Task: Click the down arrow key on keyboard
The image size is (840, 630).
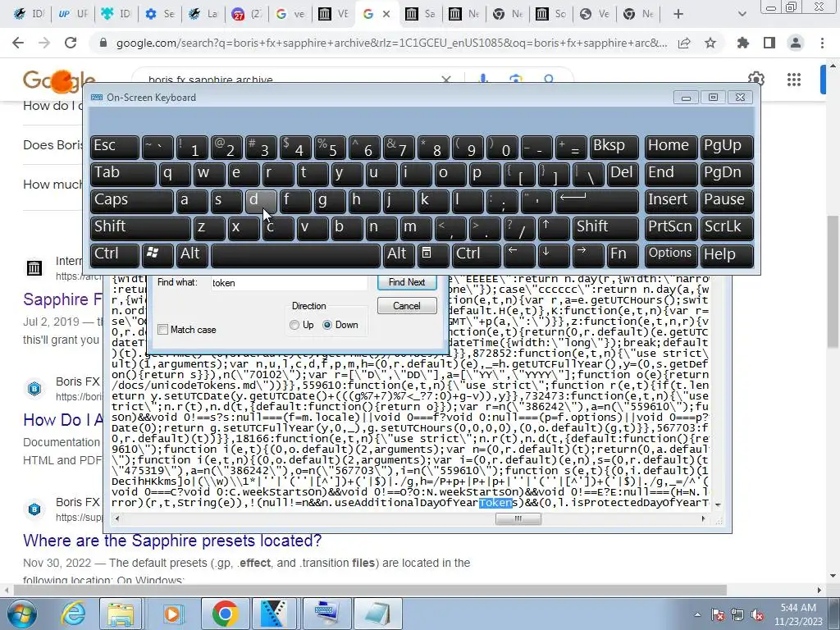Action: coord(554,254)
